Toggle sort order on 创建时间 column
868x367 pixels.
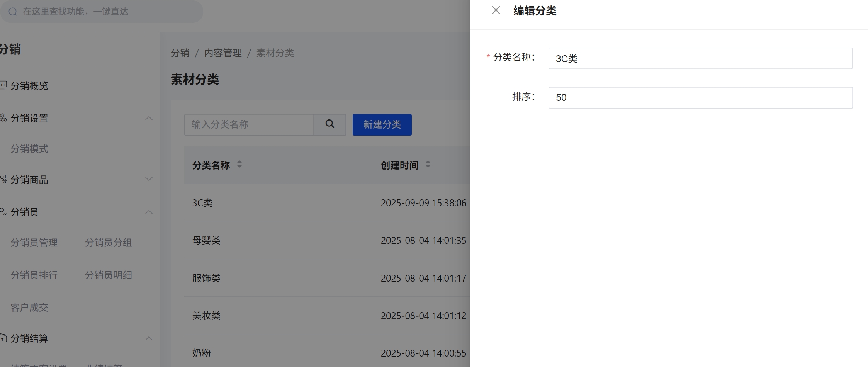428,165
